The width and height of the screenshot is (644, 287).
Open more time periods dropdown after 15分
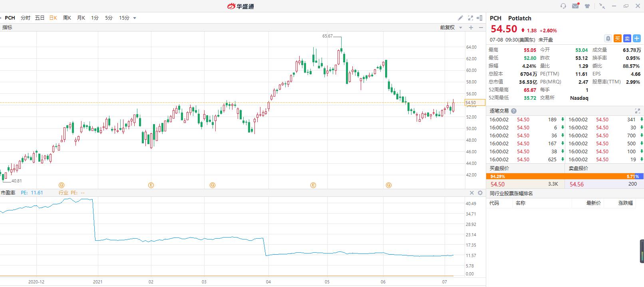135,18
